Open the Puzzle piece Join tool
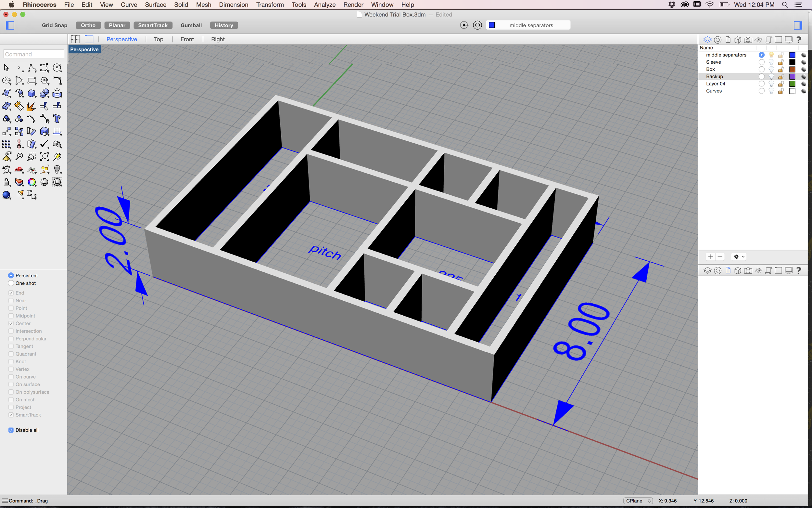The image size is (812, 508). pyautogui.click(x=19, y=107)
